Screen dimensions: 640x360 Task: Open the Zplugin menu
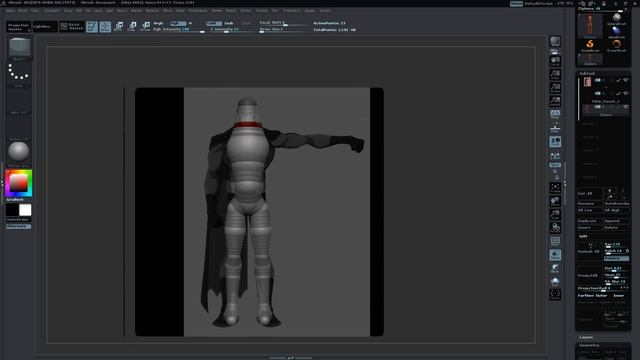pyautogui.click(x=310, y=11)
